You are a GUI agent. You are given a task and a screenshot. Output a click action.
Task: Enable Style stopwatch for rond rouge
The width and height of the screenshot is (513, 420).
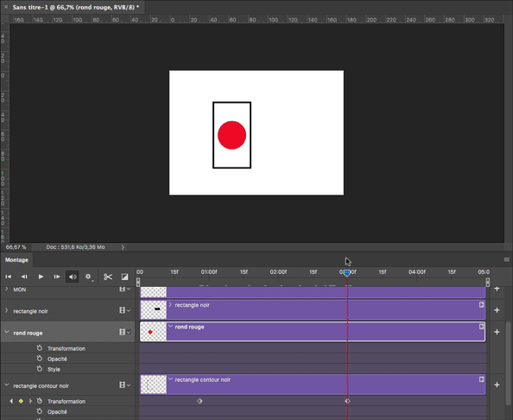pyautogui.click(x=40, y=369)
